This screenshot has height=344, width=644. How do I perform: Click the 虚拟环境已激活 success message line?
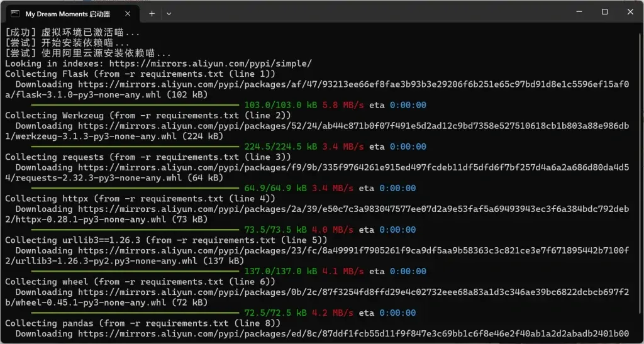72,33
